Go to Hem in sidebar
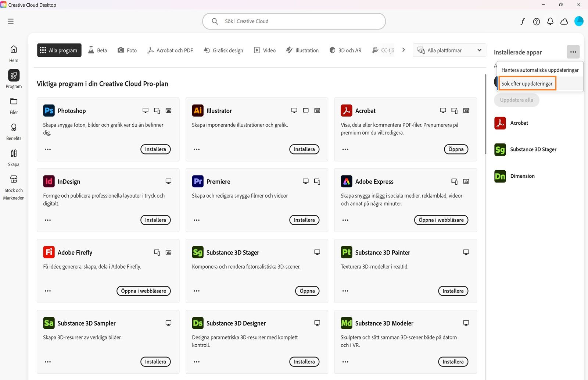588x380 pixels. click(x=14, y=53)
